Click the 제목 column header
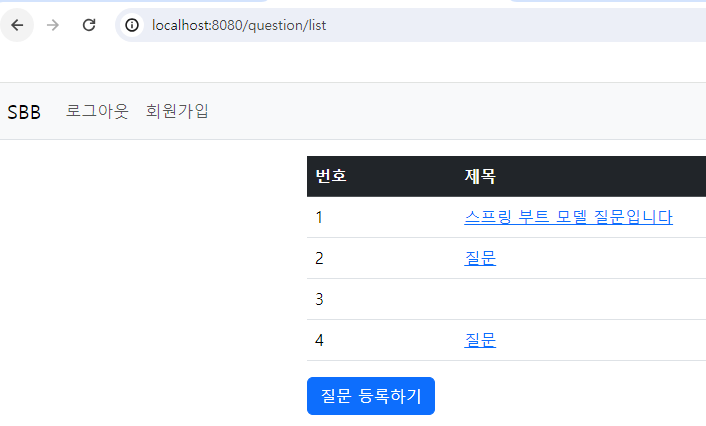This screenshot has width=706, height=426. point(480,176)
